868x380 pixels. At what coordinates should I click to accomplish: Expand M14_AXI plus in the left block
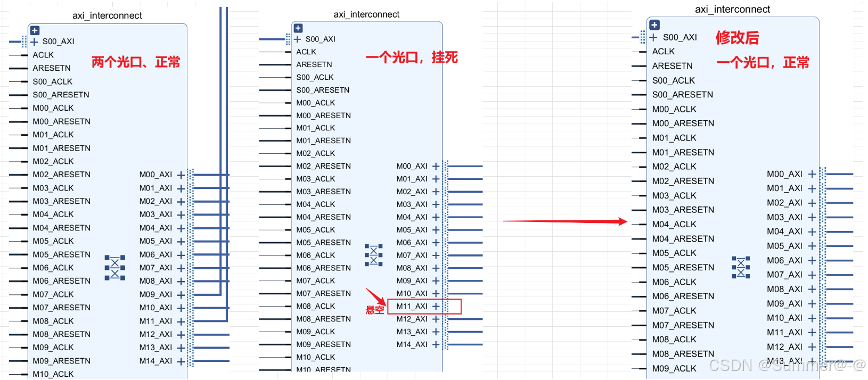pyautogui.click(x=181, y=361)
